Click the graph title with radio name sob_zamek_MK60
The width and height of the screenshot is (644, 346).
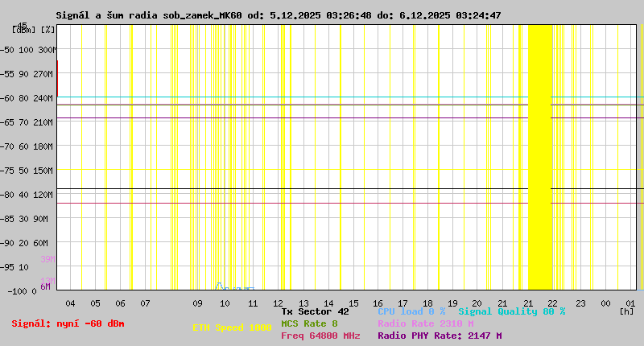click(x=279, y=15)
